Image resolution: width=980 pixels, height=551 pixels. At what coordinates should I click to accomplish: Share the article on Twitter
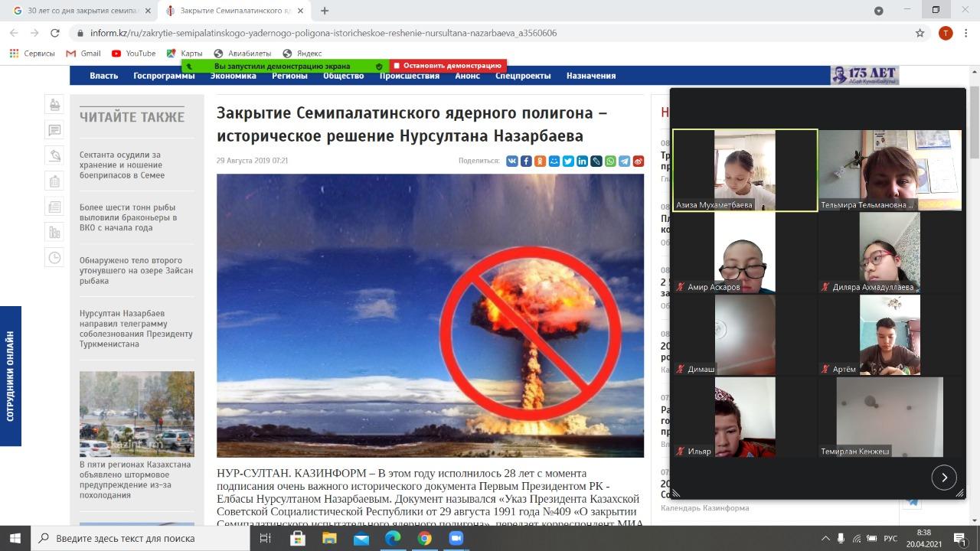pyautogui.click(x=568, y=161)
